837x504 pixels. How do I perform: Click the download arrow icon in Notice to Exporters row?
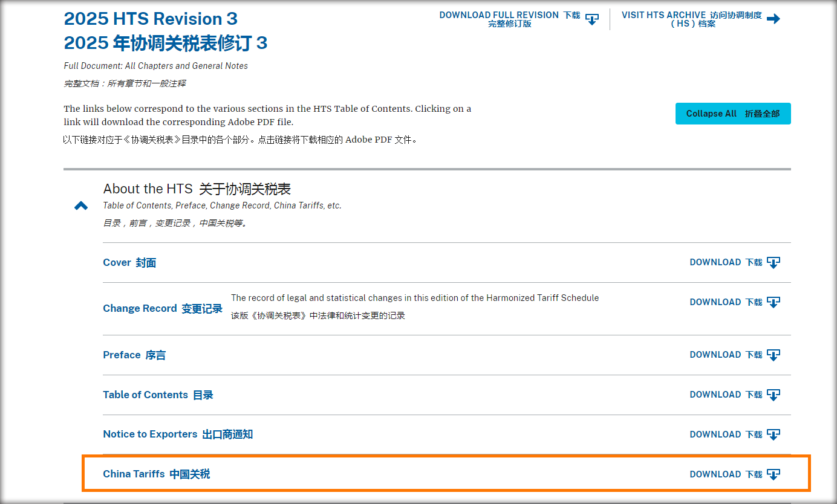(x=773, y=435)
